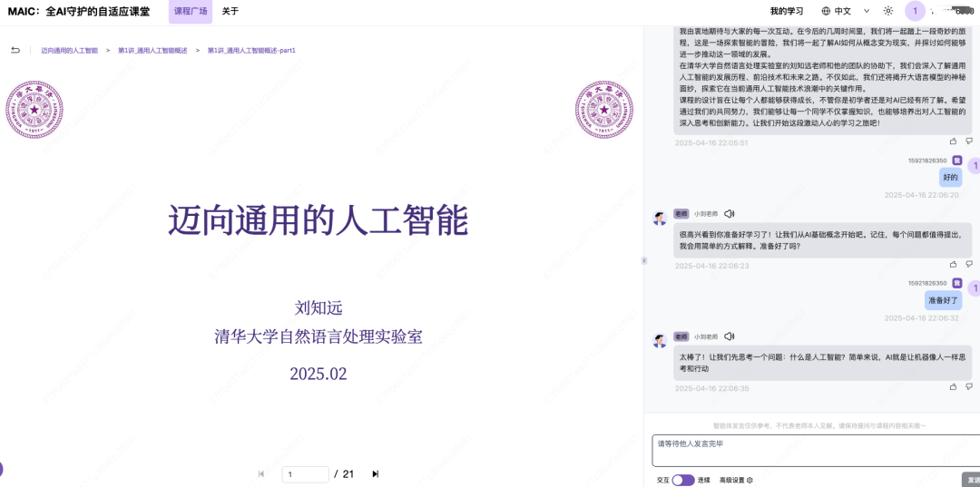980x487 pixels.
Task: Click breadcrumb 第1讲_通用人工智能概述
Action: pyautogui.click(x=152, y=50)
